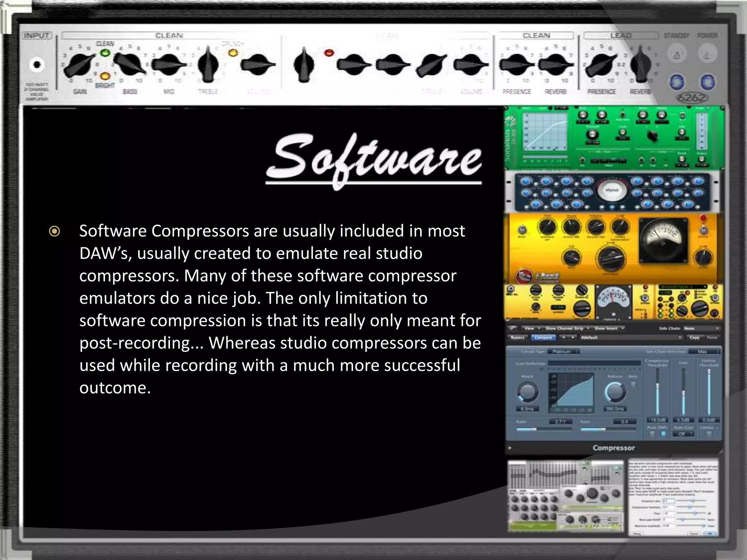Open the View dropdown in the Compressor window
The width and height of the screenshot is (747, 560).
531,328
